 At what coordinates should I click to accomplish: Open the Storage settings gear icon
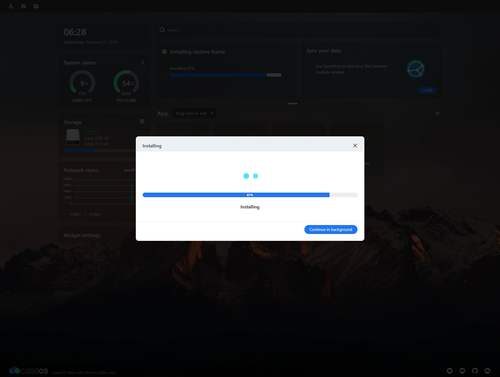[142, 121]
